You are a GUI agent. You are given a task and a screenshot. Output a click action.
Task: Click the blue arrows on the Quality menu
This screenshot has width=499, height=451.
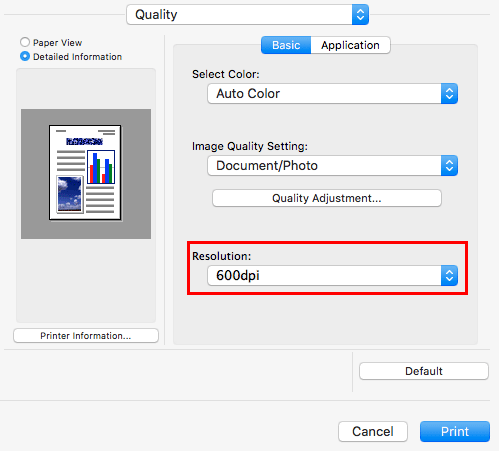coord(360,15)
